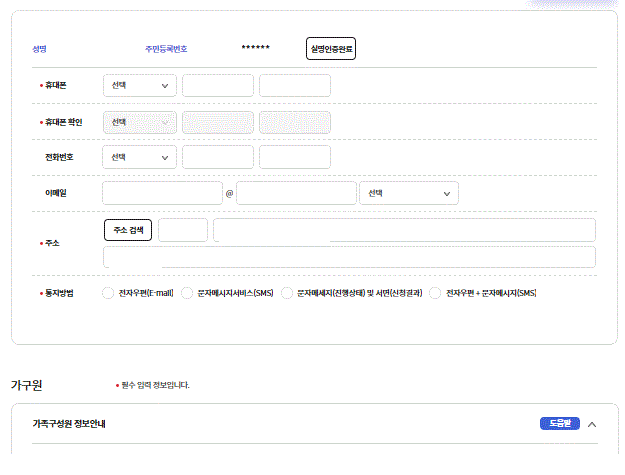Image resolution: width=625 pixels, height=475 pixels.
Task: Click the masked ****** resident number text
Action: point(256,48)
